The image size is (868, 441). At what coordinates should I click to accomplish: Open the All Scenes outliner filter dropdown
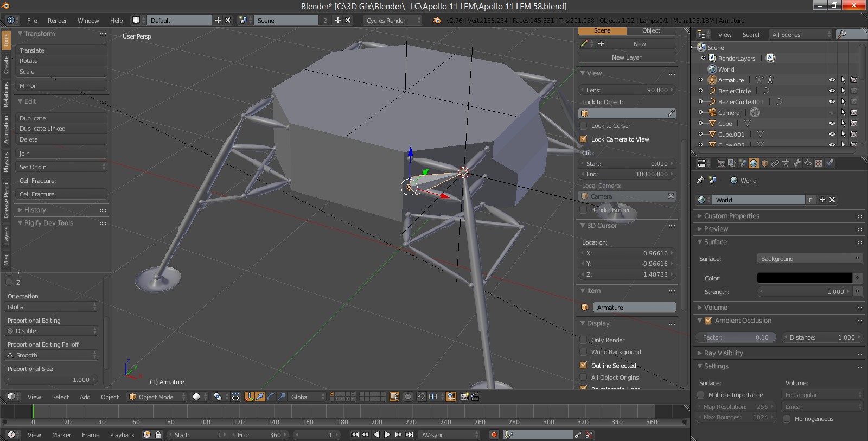tap(801, 34)
